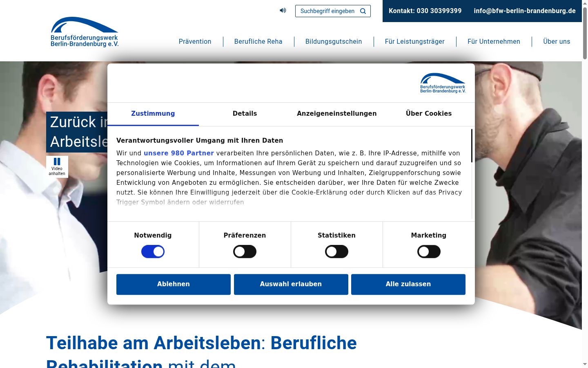Open the Über uns menu

[x=557, y=42]
